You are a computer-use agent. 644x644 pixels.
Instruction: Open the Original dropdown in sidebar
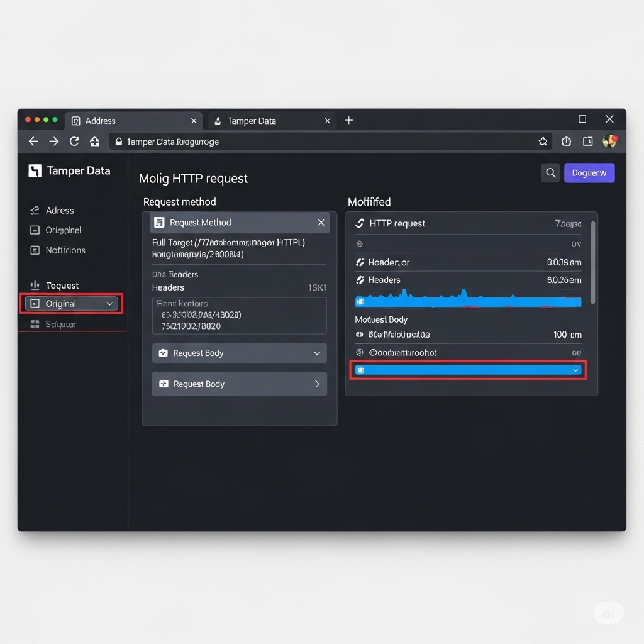72,304
